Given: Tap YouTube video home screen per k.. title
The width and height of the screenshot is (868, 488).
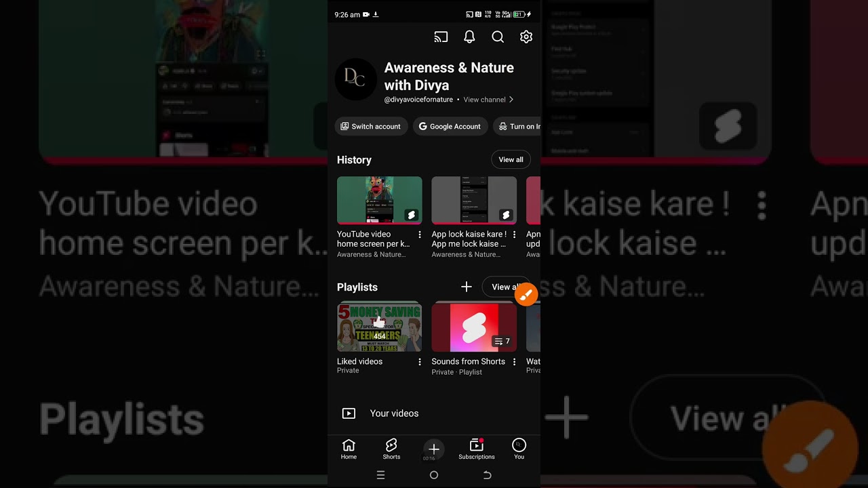Looking at the screenshot, I should pyautogui.click(x=374, y=239).
